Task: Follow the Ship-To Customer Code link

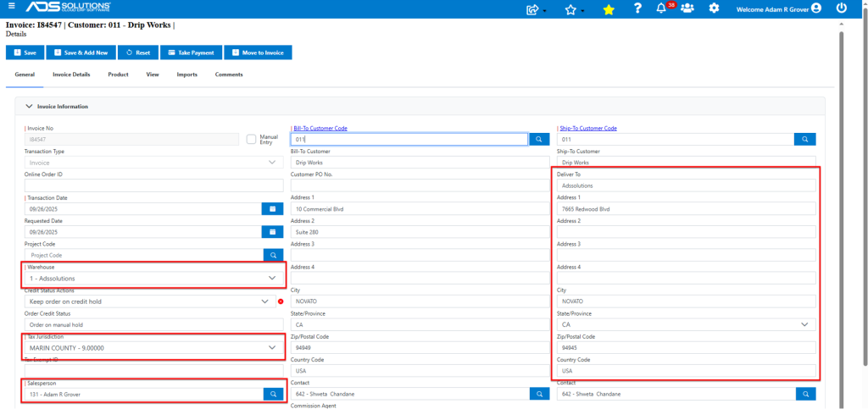Action: point(588,128)
